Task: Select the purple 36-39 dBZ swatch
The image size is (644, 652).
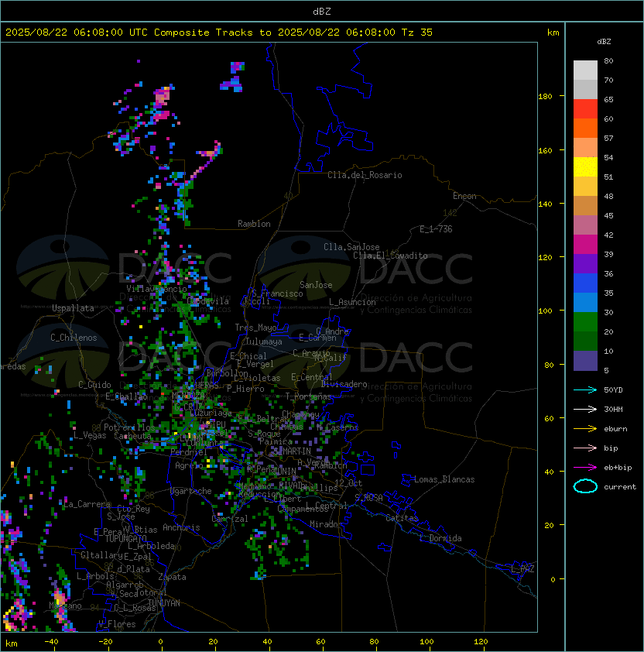Action: (x=585, y=263)
